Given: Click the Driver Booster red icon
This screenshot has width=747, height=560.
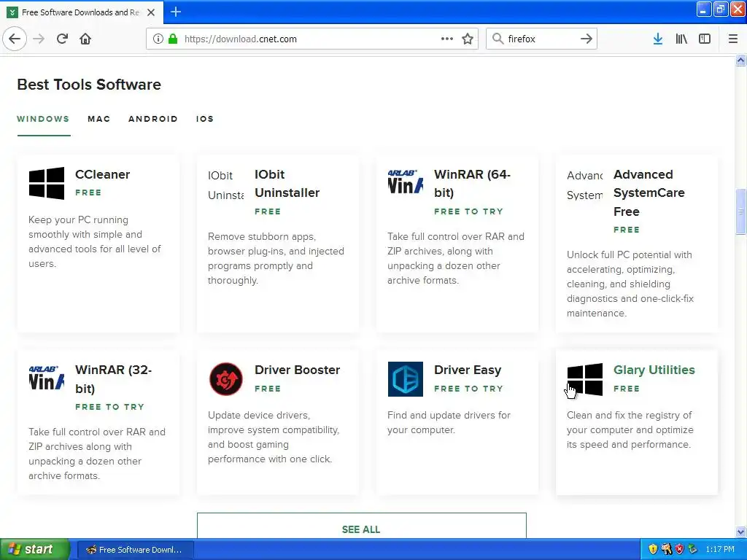Looking at the screenshot, I should (226, 378).
